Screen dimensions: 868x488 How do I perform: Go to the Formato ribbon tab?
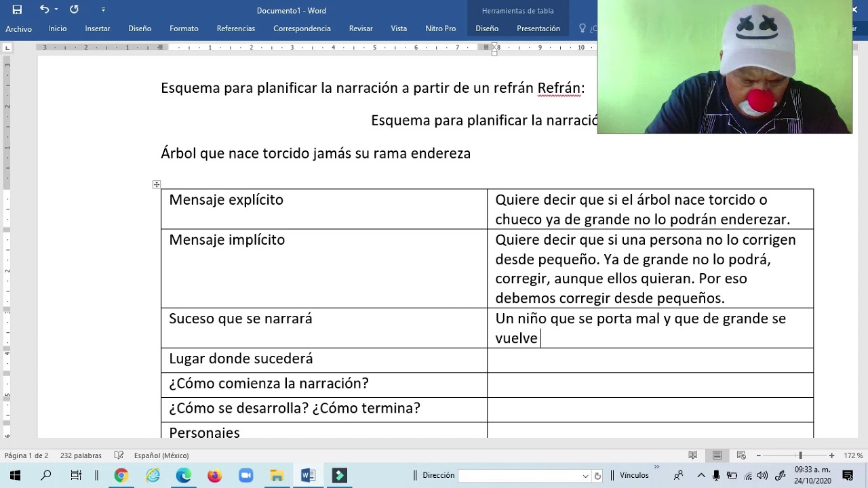[184, 28]
